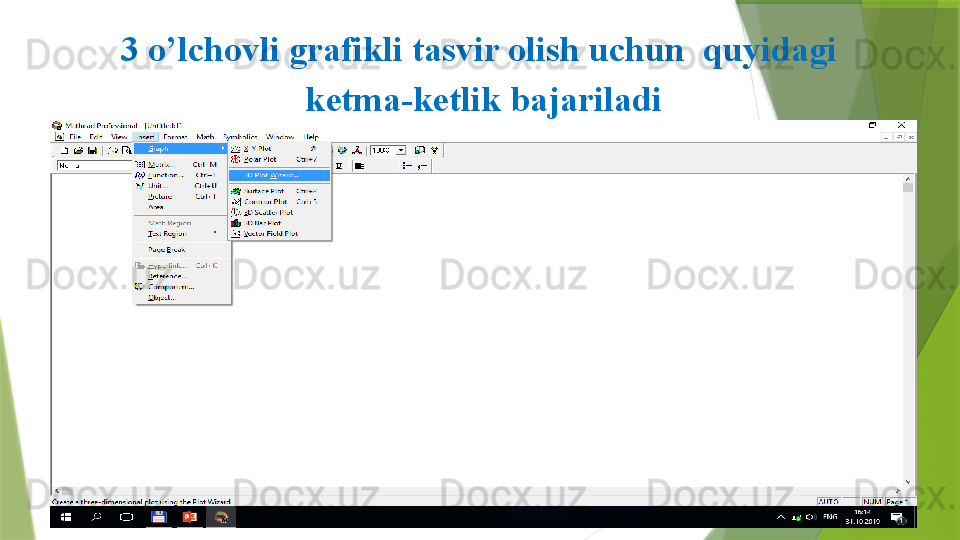Screen dimensions: 960x540
Task: Open the Format menu
Action: (x=175, y=136)
